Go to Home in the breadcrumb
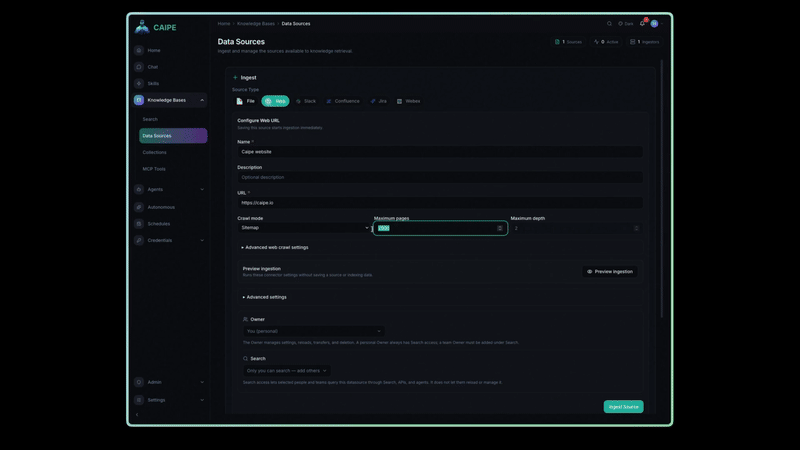This screenshot has height=450, width=800. [x=224, y=23]
